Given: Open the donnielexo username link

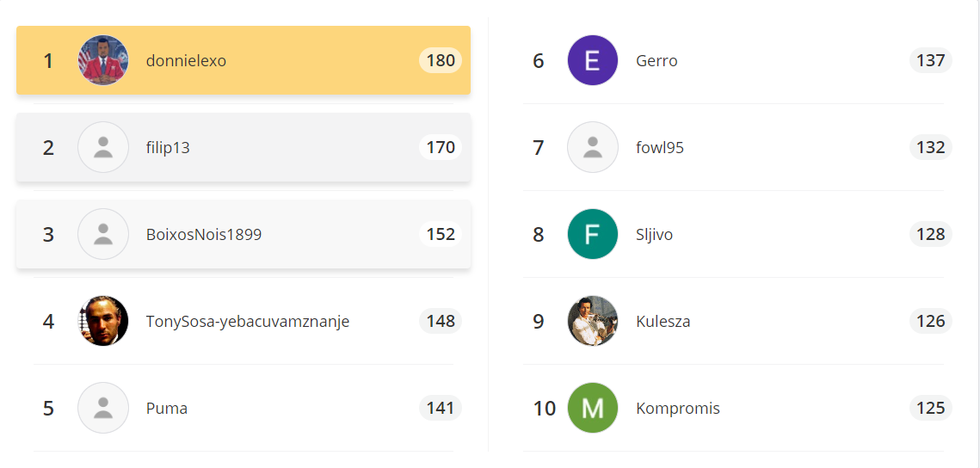Looking at the screenshot, I should coord(186,60).
